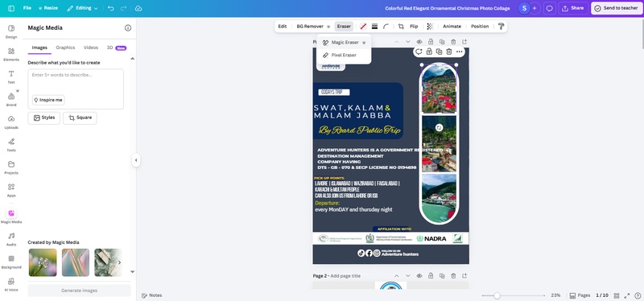Open the Styles selector
The image size is (644, 301).
(x=44, y=118)
